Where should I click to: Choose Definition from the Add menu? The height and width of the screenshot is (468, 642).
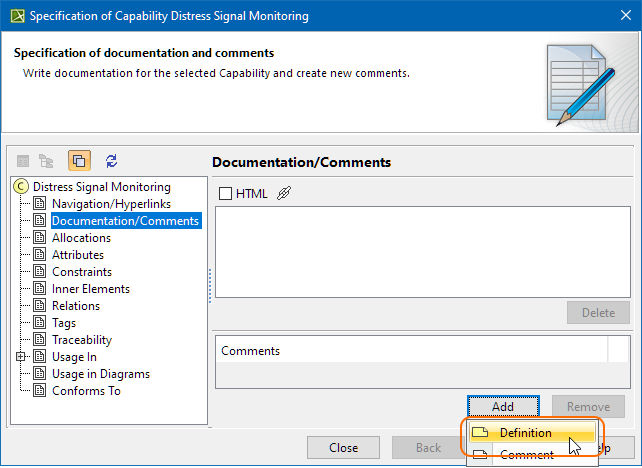tap(526, 433)
